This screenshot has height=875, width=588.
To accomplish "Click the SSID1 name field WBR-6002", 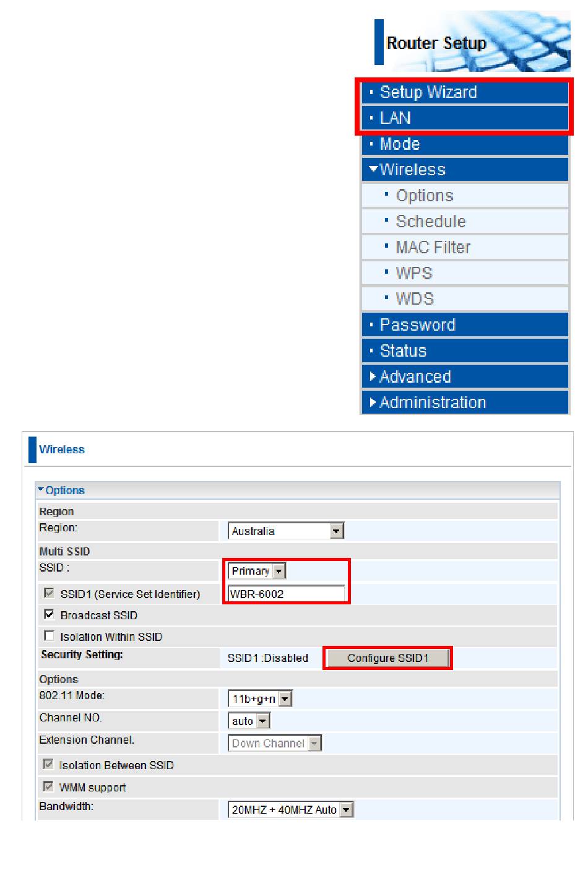I will pyautogui.click(x=286, y=594).
